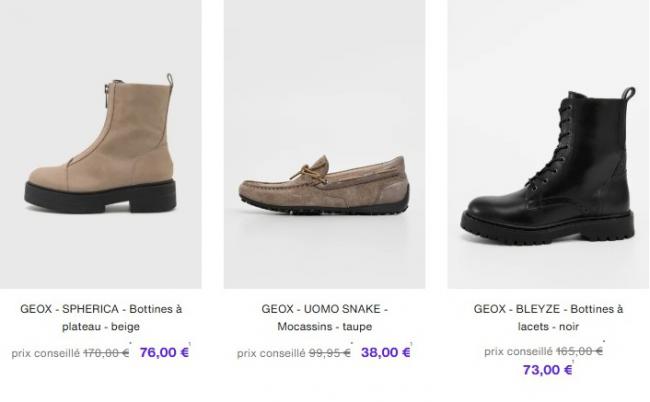Click the crossed-out 165,00 € price
The height and width of the screenshot is (402, 650).
[580, 352]
